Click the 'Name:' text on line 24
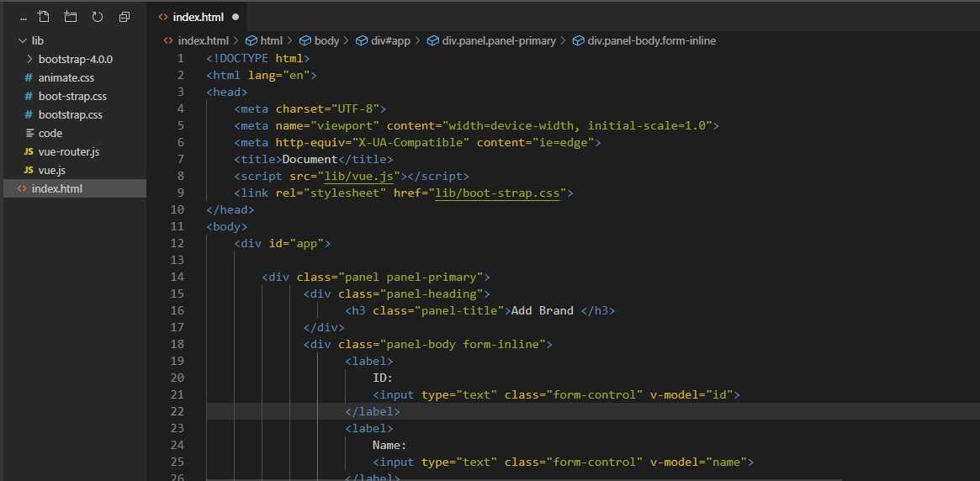Image resolution: width=980 pixels, height=481 pixels. (389, 446)
